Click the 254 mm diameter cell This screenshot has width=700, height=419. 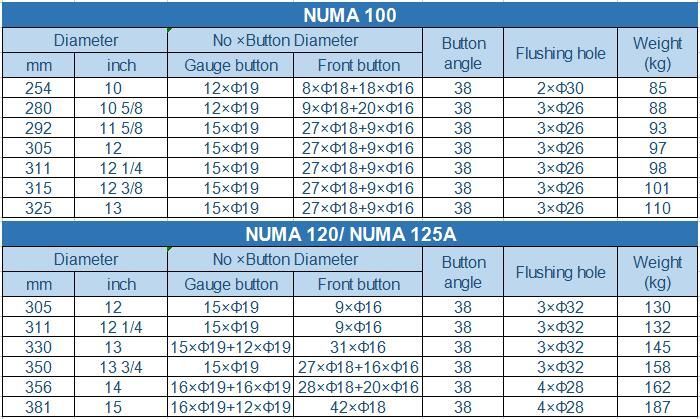tap(38, 88)
